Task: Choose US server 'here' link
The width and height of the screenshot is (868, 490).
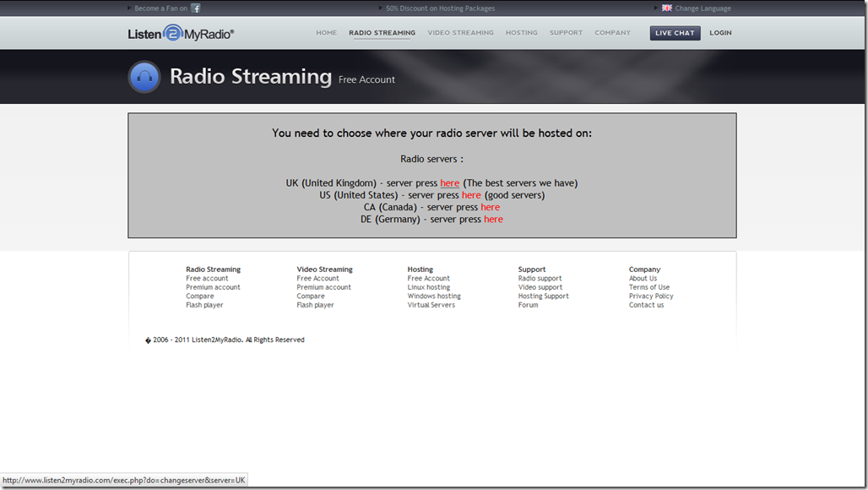Action: [471, 195]
